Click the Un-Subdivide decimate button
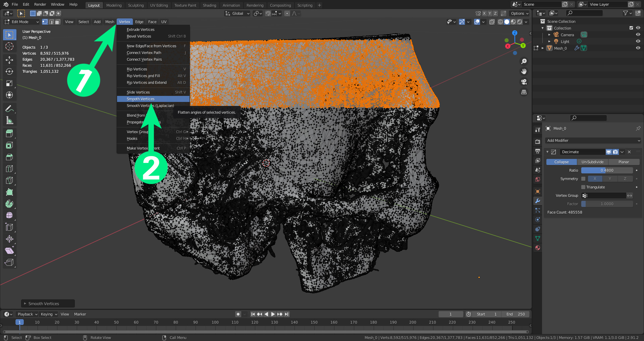 pyautogui.click(x=592, y=162)
